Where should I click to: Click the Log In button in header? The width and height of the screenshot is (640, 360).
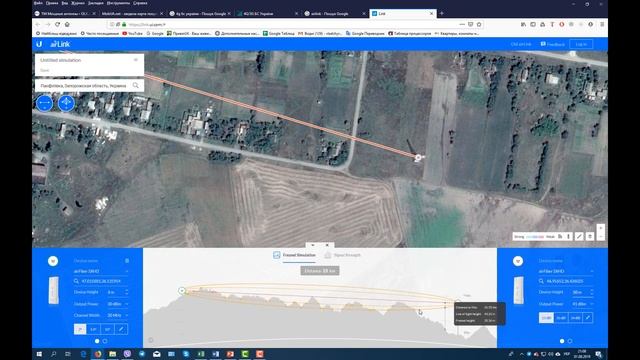coord(581,44)
